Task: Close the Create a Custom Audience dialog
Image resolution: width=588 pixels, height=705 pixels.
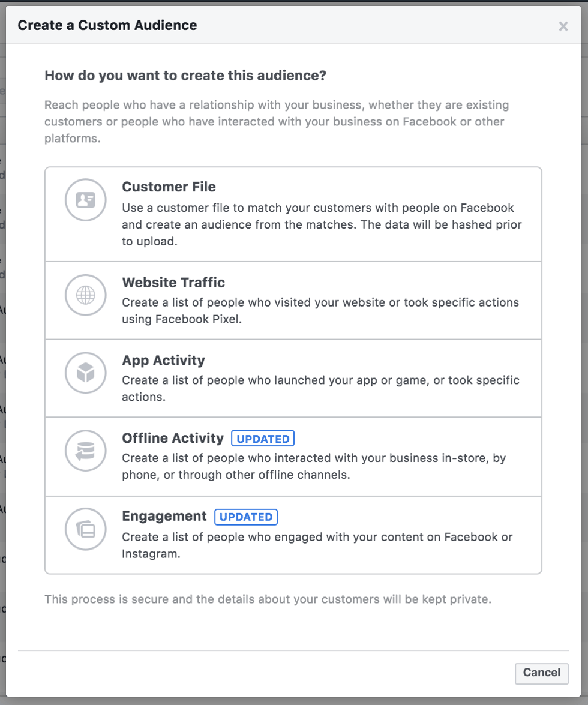Action: 563,26
